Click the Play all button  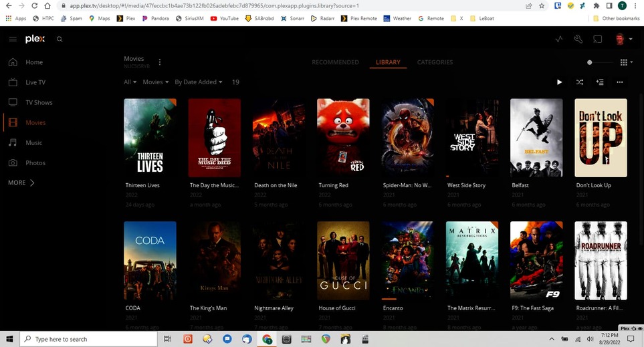[559, 82]
